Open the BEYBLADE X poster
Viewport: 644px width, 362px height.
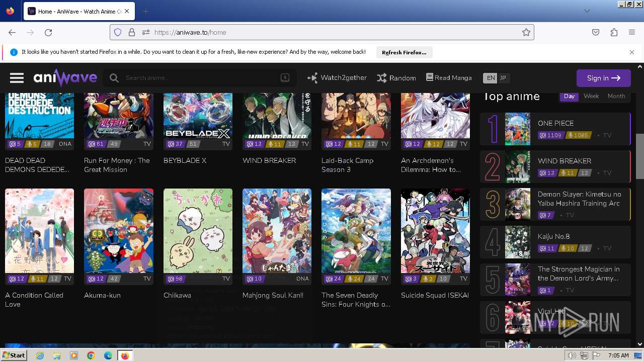[x=198, y=116]
